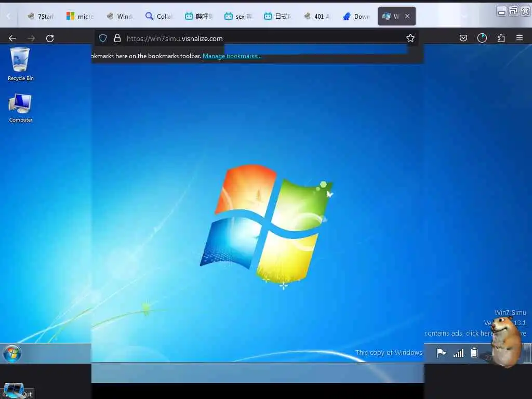Click the orb icon at bottom-left corner
The width and height of the screenshot is (532, 399).
pyautogui.click(x=14, y=391)
